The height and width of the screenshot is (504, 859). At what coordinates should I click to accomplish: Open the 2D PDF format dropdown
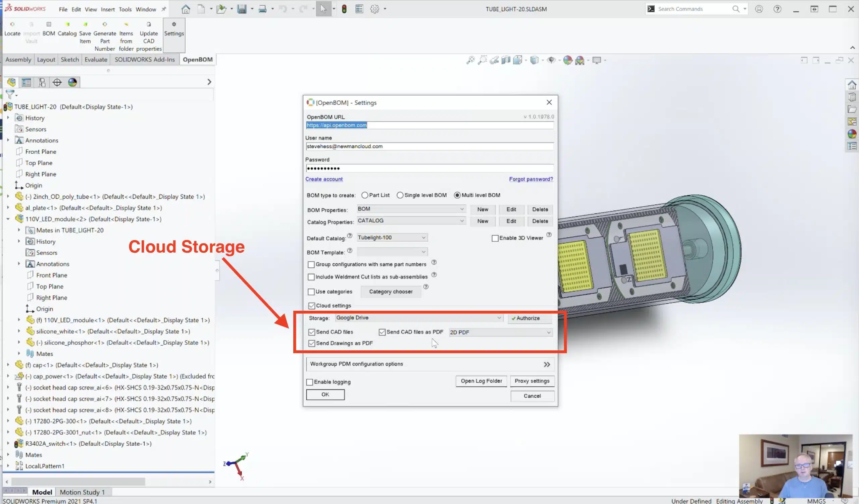pyautogui.click(x=500, y=332)
